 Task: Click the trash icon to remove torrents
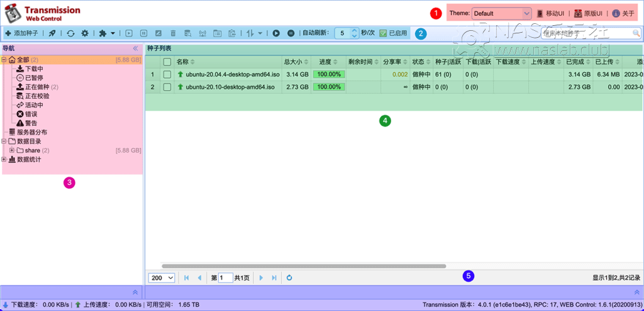tap(173, 33)
